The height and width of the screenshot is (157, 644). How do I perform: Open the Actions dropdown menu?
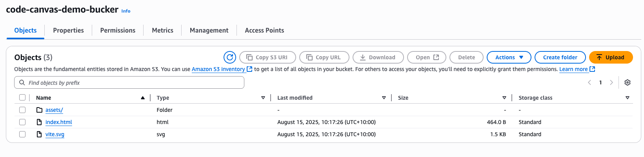click(x=509, y=57)
